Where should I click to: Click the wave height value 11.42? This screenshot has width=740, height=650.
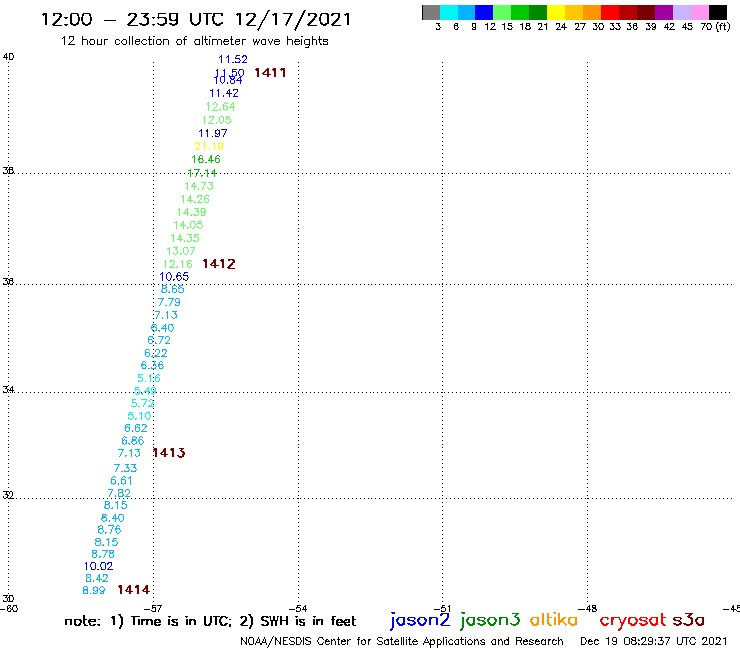tap(224, 93)
